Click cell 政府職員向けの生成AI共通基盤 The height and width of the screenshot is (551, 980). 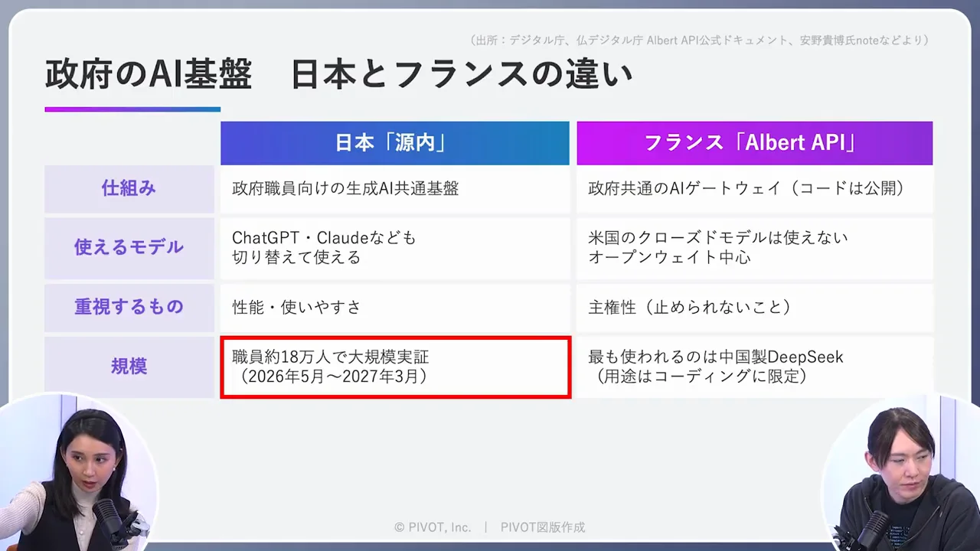tap(395, 188)
